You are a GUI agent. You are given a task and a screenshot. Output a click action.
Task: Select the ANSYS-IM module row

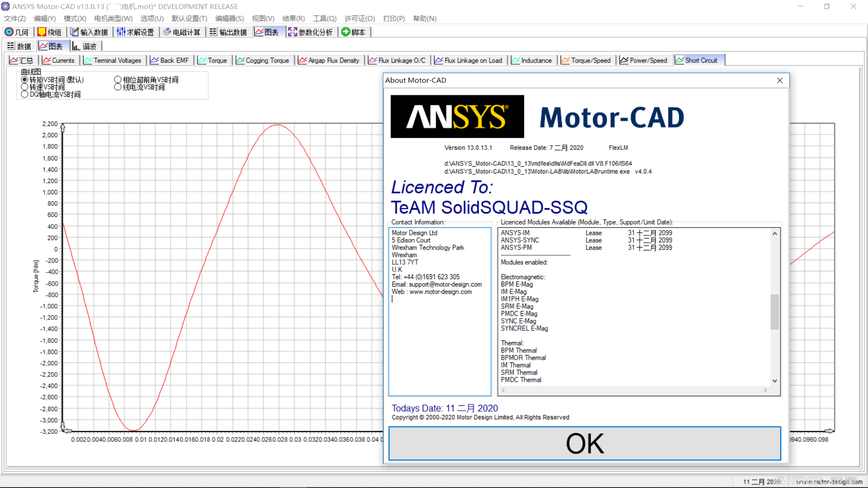click(x=586, y=233)
